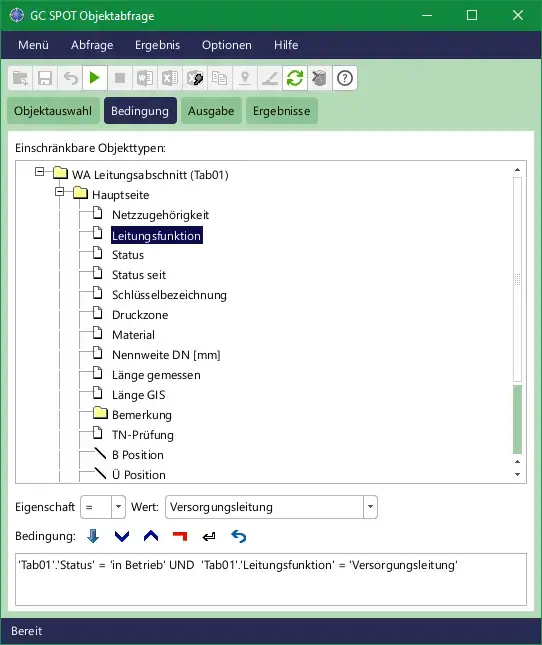542x645 pixels.
Task: Click the Word export toolbar icon
Action: (145, 78)
